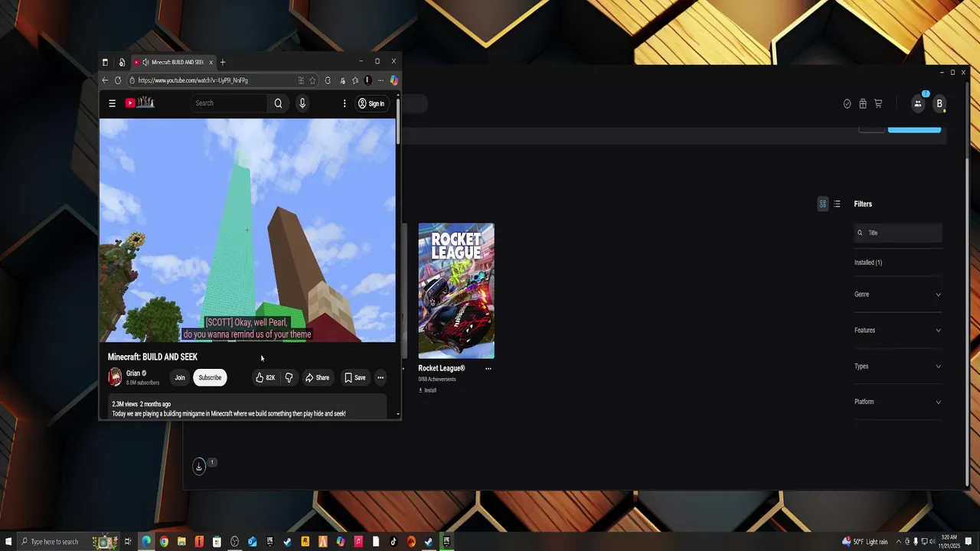The image size is (980, 551).
Task: Go back in the Edge browser
Action: click(105, 80)
